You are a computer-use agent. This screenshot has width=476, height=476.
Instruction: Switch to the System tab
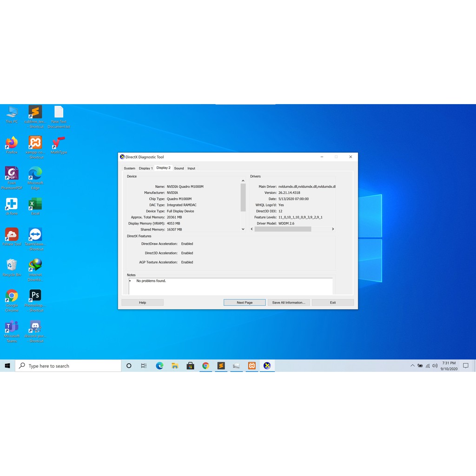(129, 168)
